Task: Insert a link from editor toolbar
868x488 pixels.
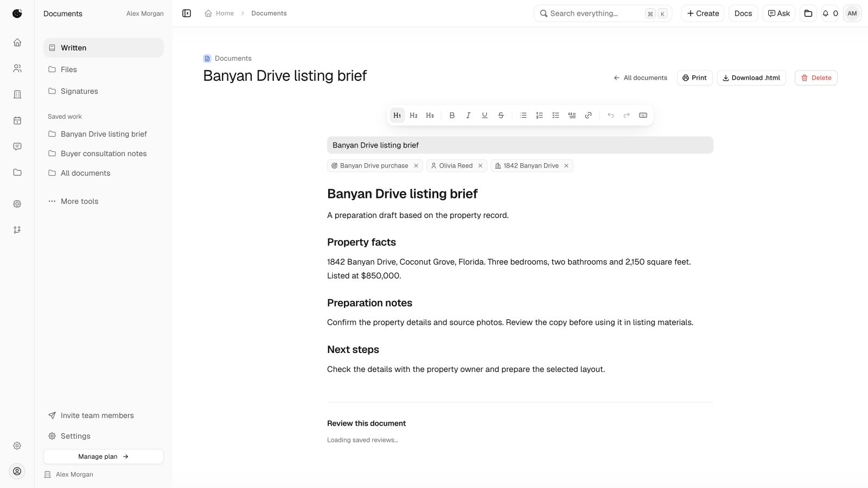Action: point(588,115)
